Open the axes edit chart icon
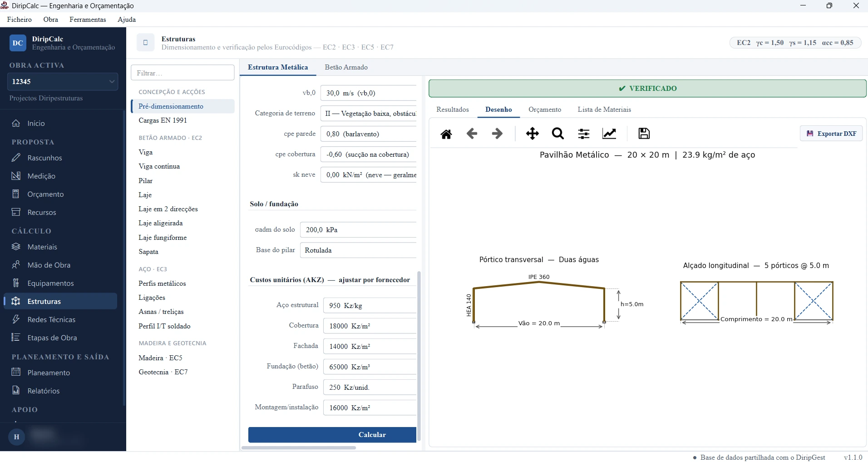Screen dimensions: 868x462 click(609, 134)
